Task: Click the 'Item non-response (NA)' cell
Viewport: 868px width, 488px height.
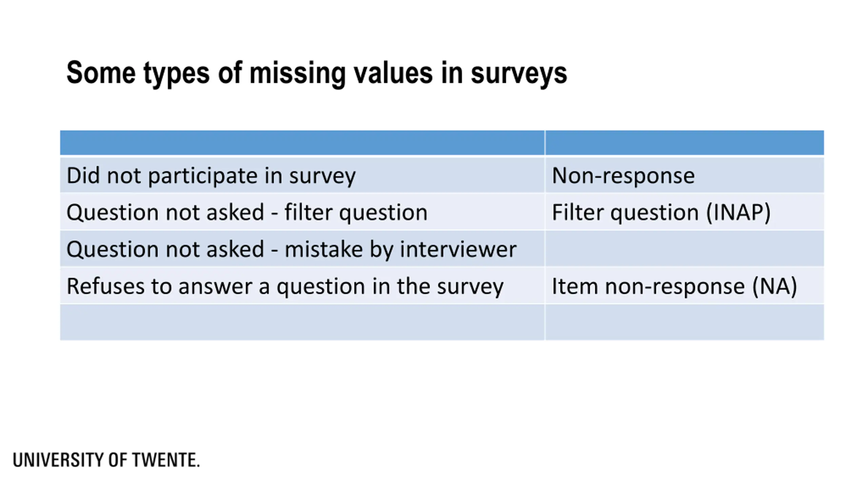Action: click(685, 286)
